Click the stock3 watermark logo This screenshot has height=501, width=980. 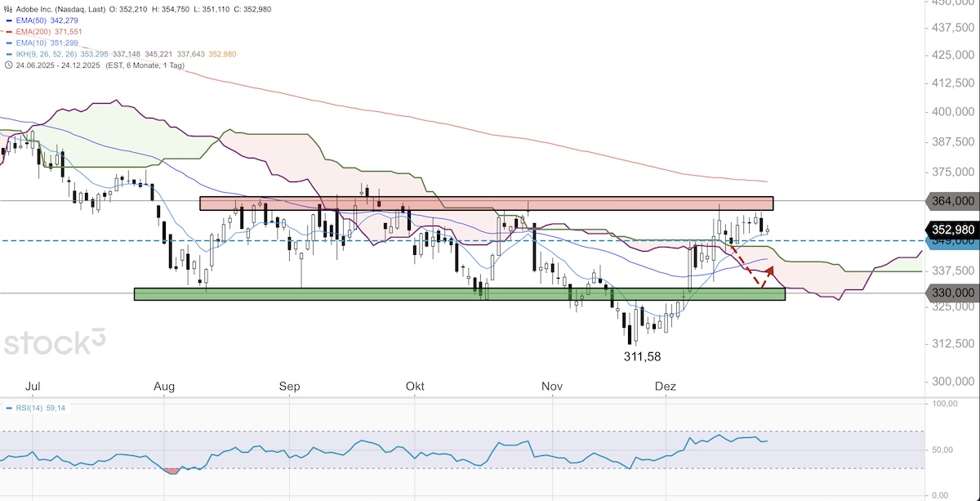point(56,342)
